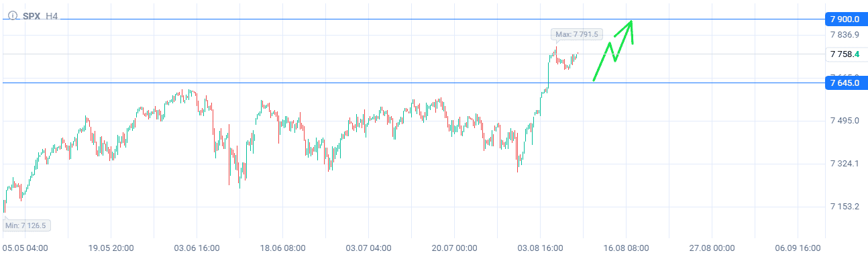Click the 16.08 08:00 time axis label

coord(626,248)
